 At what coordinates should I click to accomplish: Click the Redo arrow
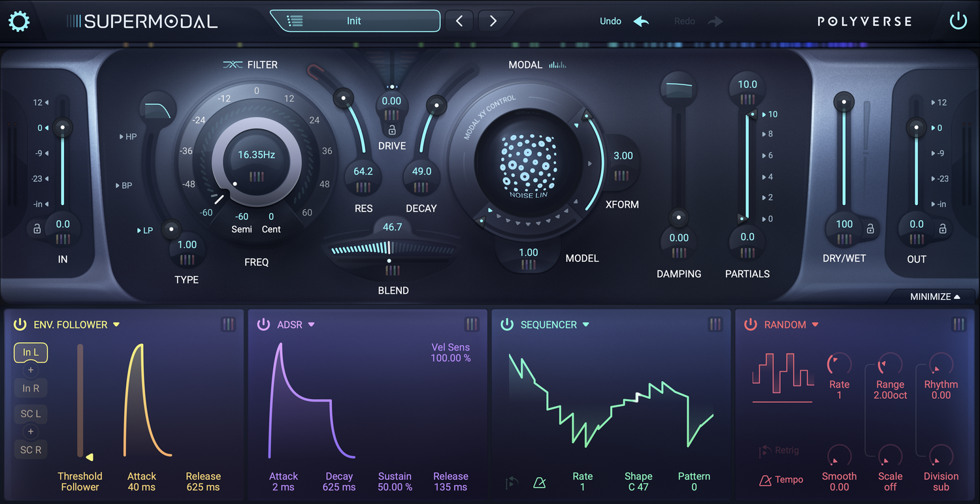click(x=715, y=21)
